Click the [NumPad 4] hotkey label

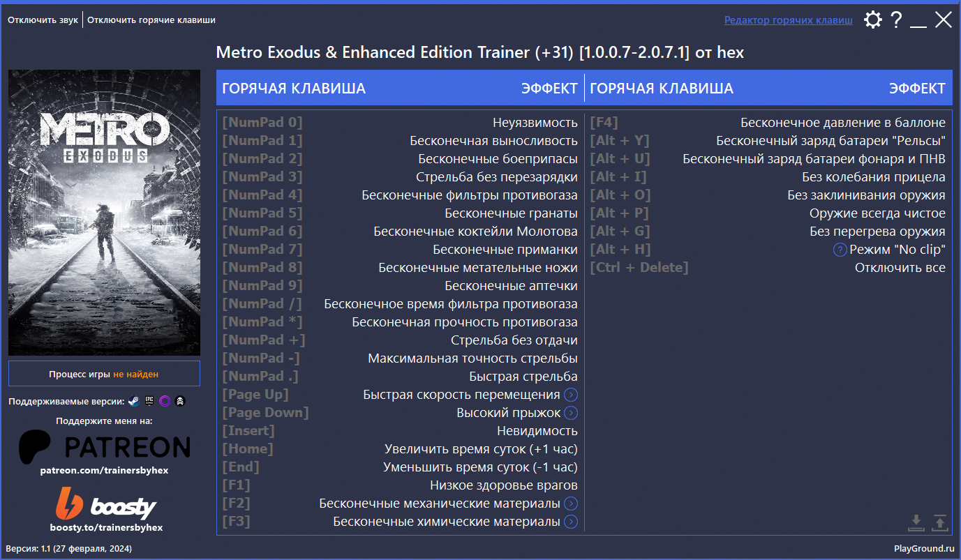[x=262, y=195]
